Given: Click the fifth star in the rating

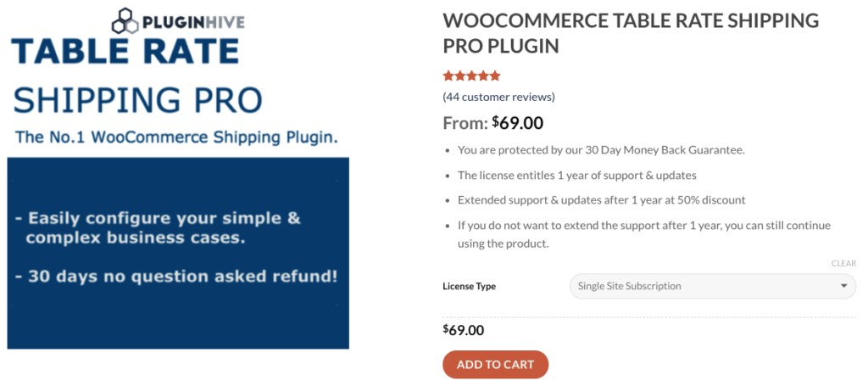Looking at the screenshot, I should coord(495,76).
